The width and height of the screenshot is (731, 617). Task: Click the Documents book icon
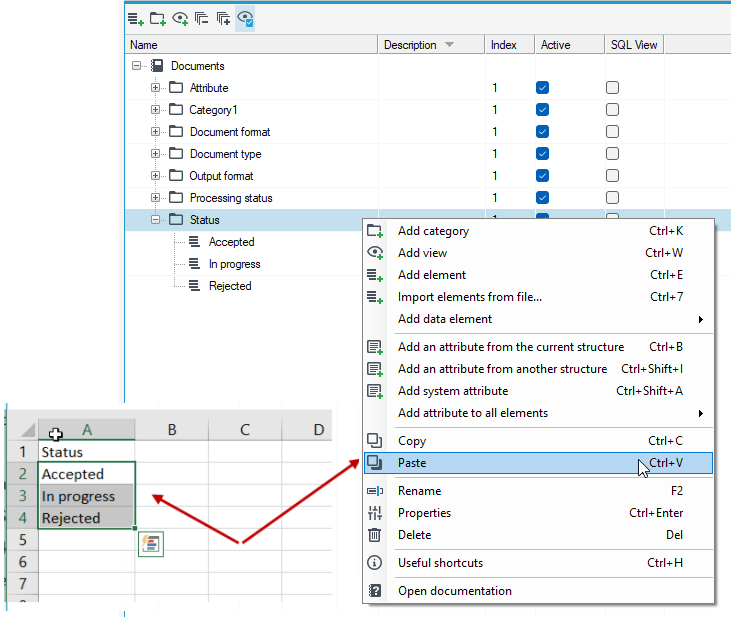click(158, 66)
